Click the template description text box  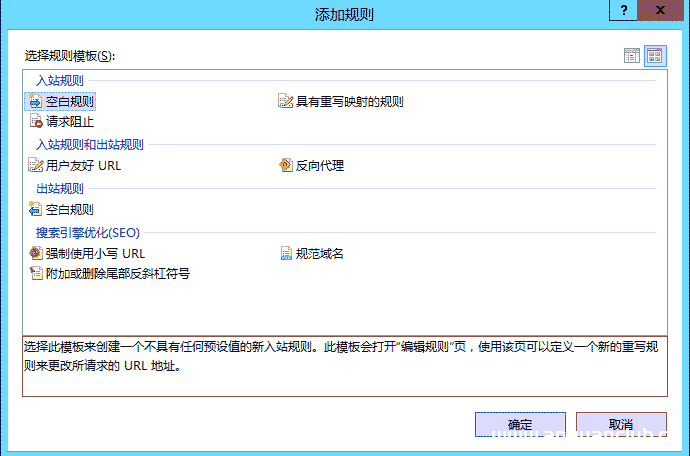click(x=345, y=366)
